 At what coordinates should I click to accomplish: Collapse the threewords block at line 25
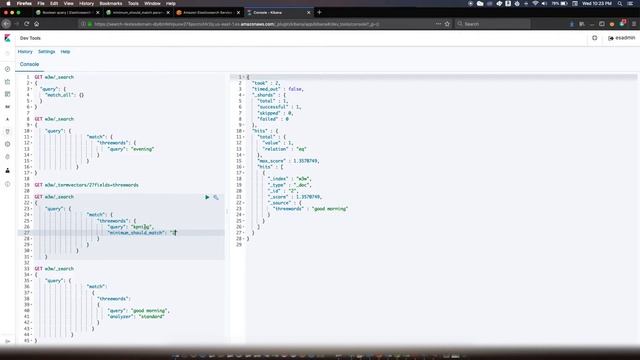click(31, 221)
